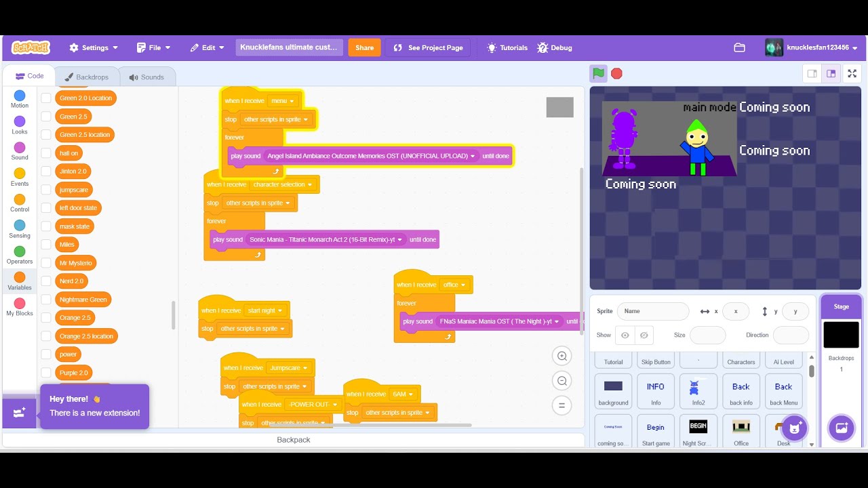868x488 pixels.
Task: Select the Info sprite thumbnail
Action: click(656, 392)
